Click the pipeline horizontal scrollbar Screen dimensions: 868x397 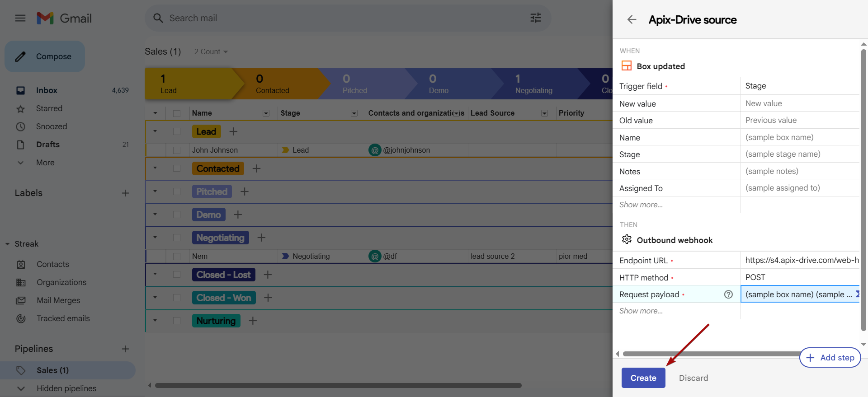(x=338, y=386)
